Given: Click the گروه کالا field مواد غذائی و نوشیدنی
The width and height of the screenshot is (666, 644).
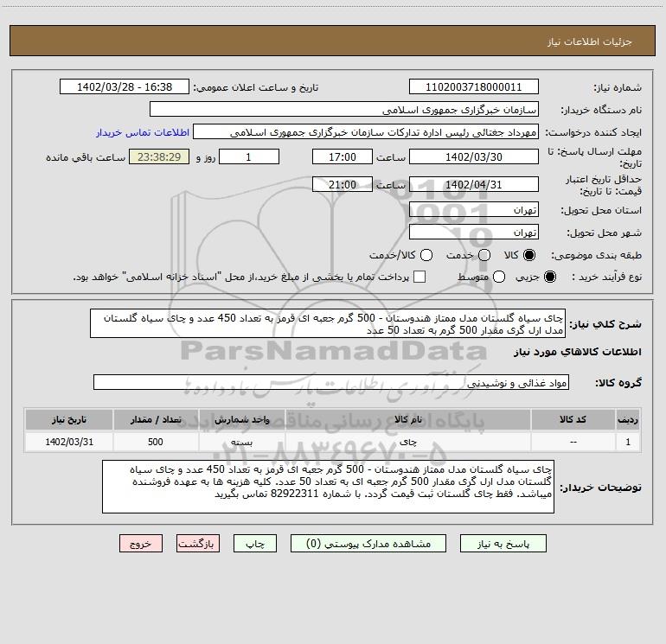Looking at the screenshot, I should click(331, 382).
